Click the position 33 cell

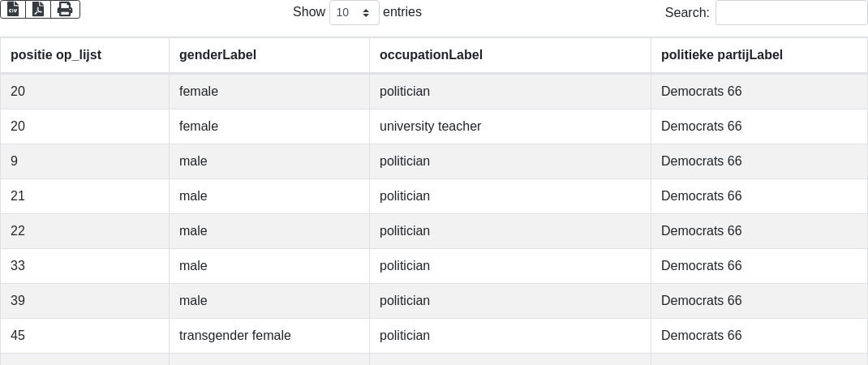click(18, 266)
